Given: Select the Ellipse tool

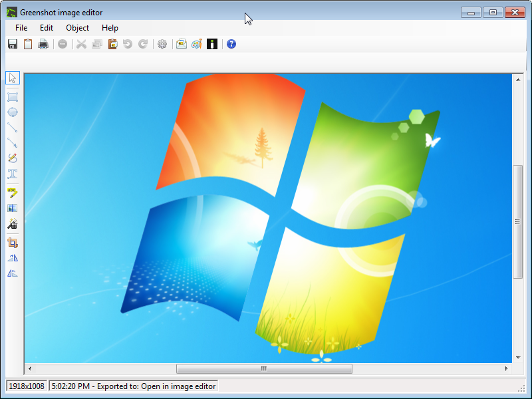Looking at the screenshot, I should click(12, 112).
